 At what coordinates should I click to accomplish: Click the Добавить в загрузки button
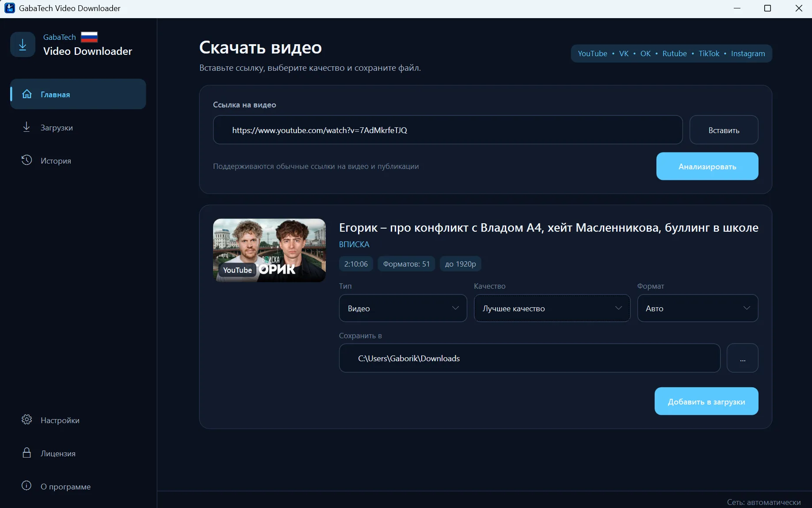click(706, 401)
